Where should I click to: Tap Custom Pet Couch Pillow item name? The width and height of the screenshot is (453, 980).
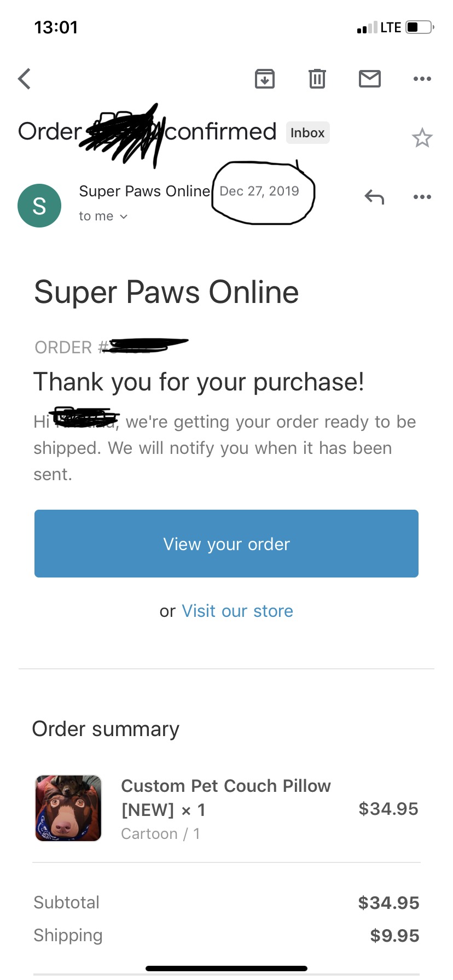pos(226,797)
